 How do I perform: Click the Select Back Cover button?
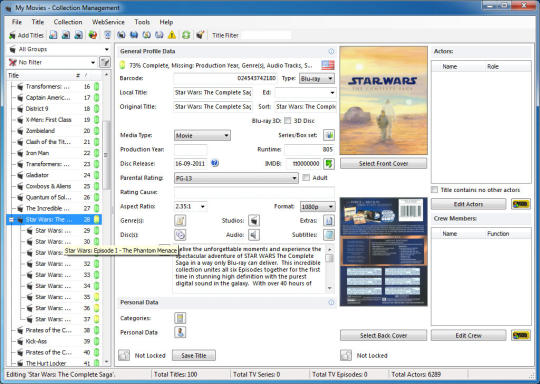click(383, 335)
